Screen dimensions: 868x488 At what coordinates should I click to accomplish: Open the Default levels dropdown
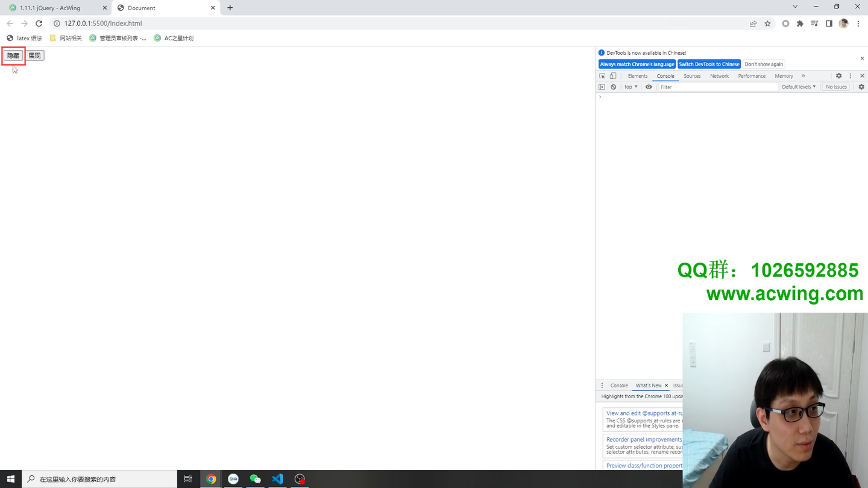(x=799, y=87)
